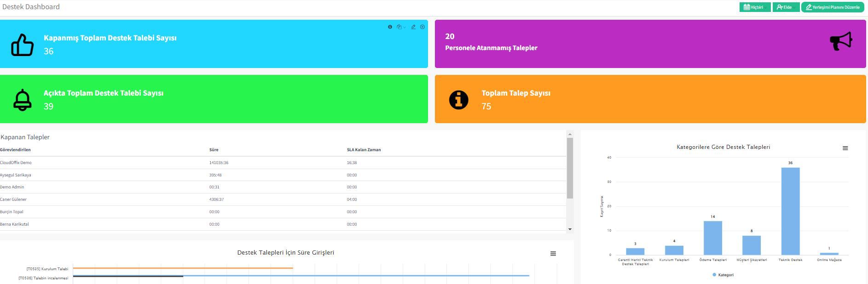Click the Kapanan Talepler panel title
The image size is (868, 284).
click(25, 137)
